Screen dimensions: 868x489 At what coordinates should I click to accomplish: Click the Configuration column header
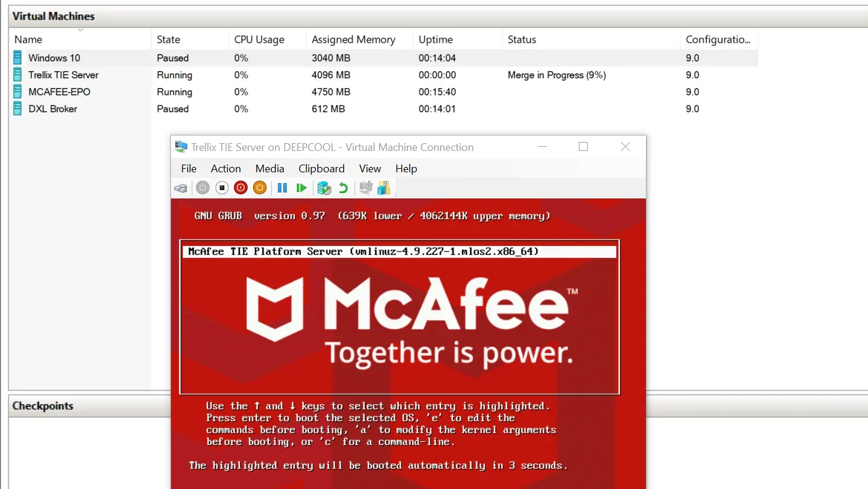(718, 39)
